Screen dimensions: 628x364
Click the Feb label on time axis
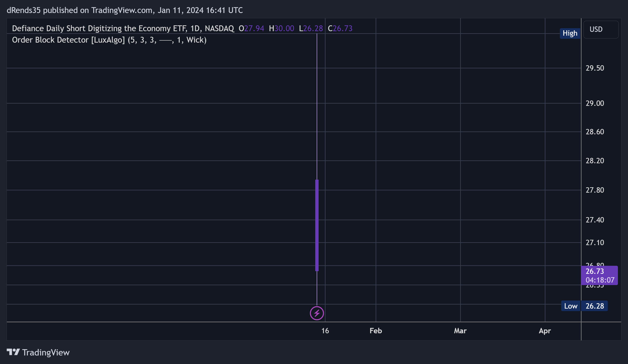point(376,331)
